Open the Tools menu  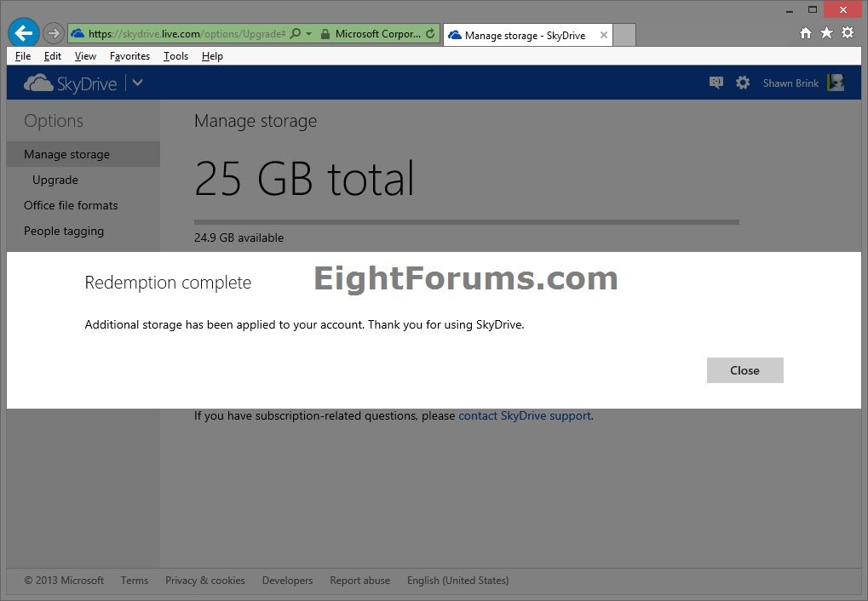175,56
